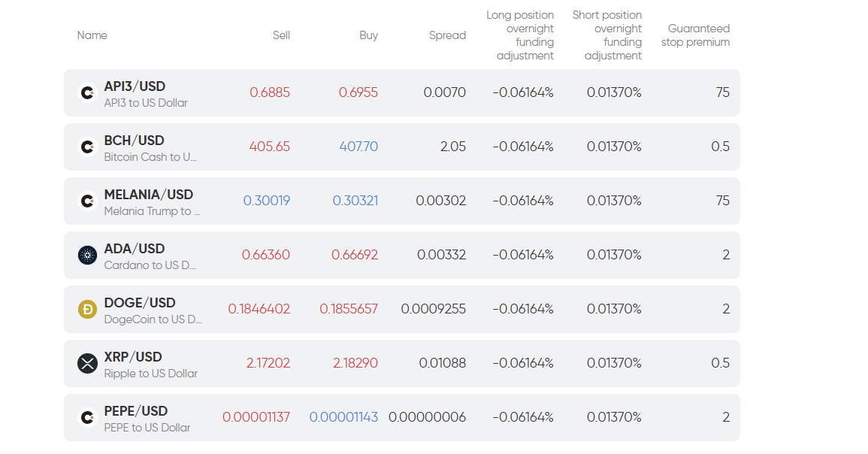Select BCH/USD buy price 407.70

(x=358, y=147)
